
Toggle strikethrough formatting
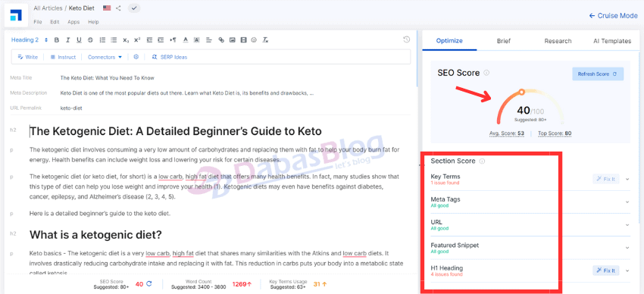coord(90,40)
